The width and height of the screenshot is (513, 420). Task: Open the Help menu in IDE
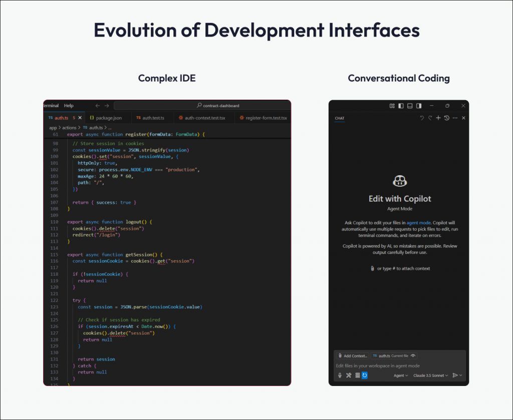tap(69, 106)
